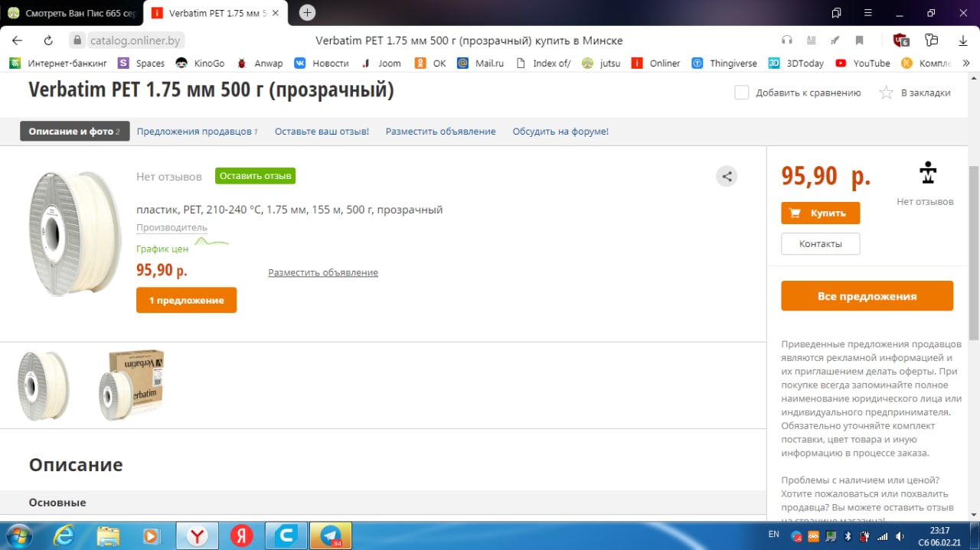This screenshot has width=980, height=550.
Task: Click the browser back arrow
Action: 17,41
